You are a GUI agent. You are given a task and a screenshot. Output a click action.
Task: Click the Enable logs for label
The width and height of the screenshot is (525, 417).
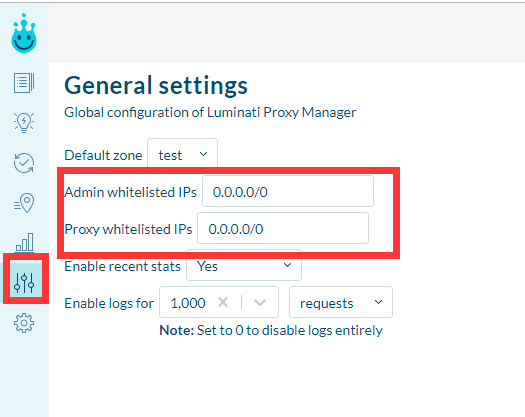click(109, 303)
